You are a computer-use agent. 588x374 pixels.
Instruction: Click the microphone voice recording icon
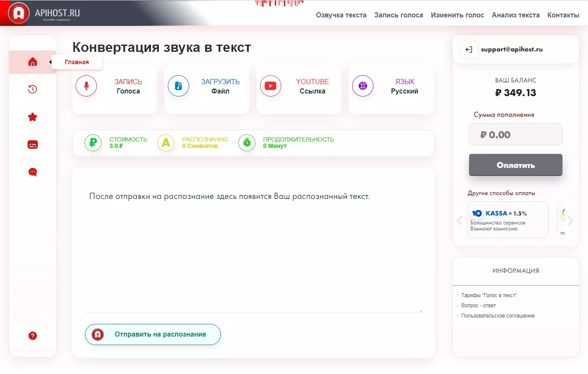tap(86, 86)
